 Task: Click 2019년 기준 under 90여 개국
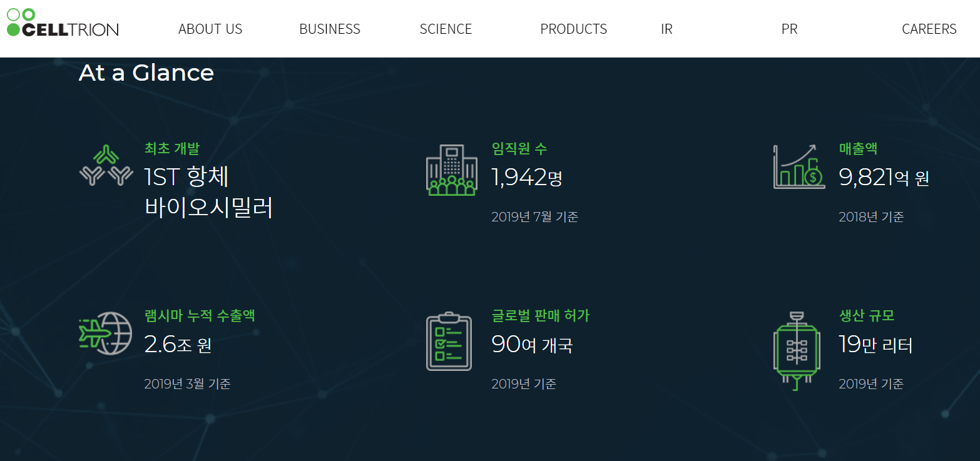524,383
